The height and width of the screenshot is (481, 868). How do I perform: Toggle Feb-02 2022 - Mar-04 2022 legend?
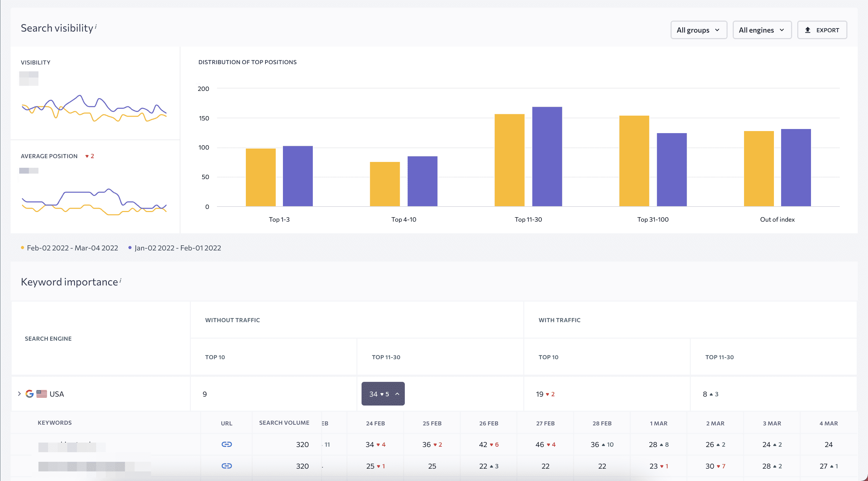click(70, 248)
